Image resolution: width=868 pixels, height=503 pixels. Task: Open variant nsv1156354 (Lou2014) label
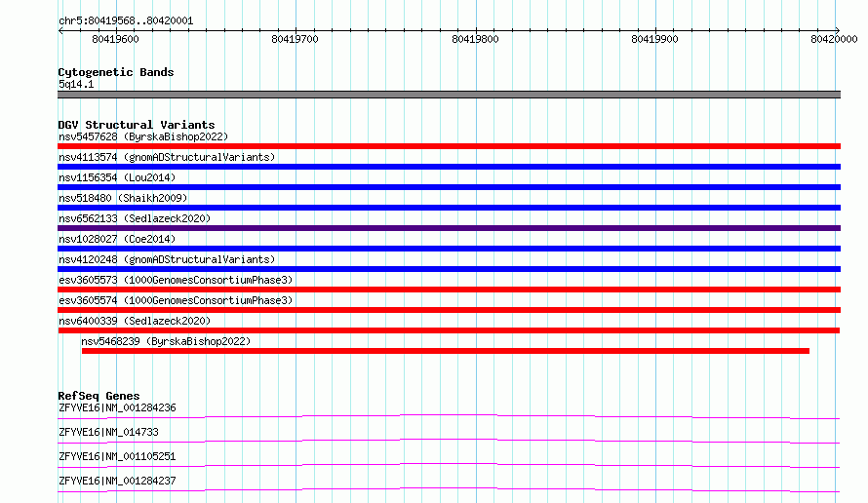pos(117,177)
